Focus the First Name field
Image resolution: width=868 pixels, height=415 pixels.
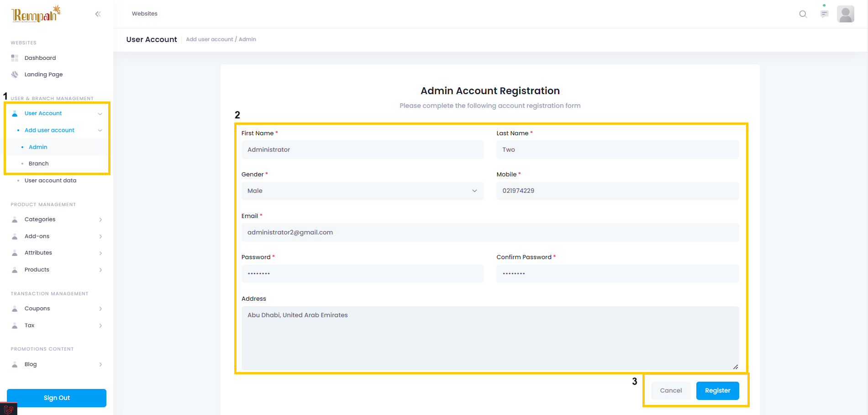click(362, 150)
